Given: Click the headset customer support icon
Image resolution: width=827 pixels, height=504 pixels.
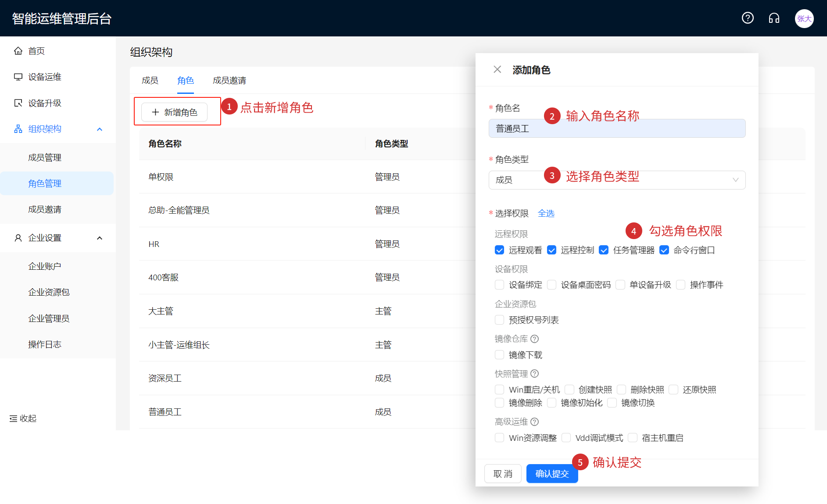Looking at the screenshot, I should click(774, 18).
